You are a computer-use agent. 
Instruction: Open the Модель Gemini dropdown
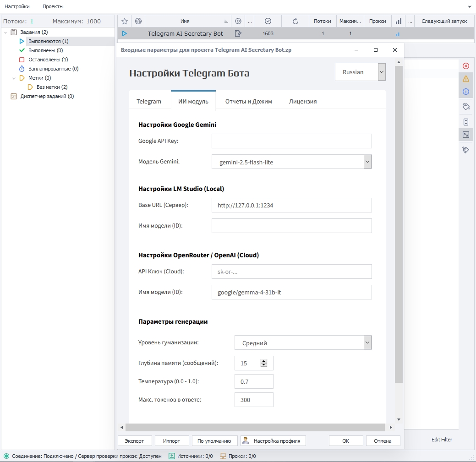(x=367, y=162)
